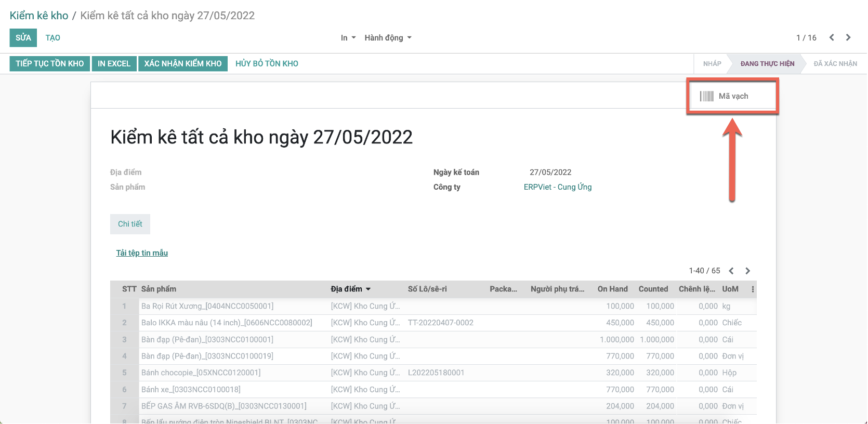Click TIẾP TỤC TỒN KHO button

coord(49,63)
